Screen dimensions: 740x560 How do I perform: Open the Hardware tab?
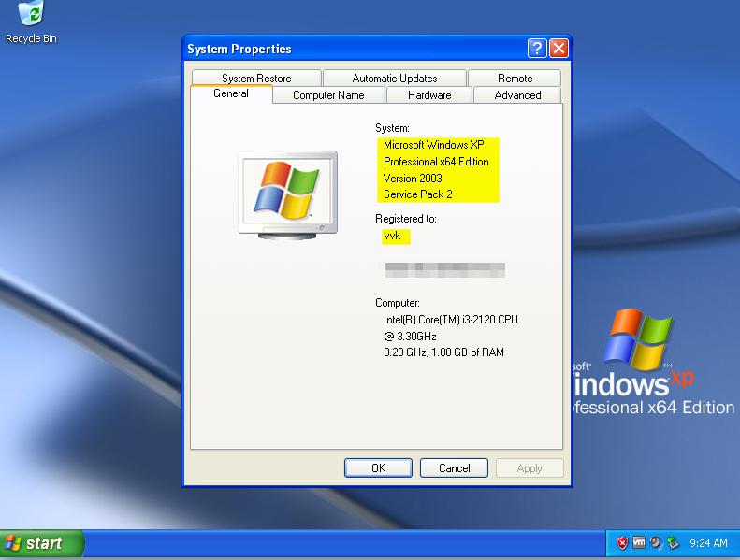[x=429, y=95]
